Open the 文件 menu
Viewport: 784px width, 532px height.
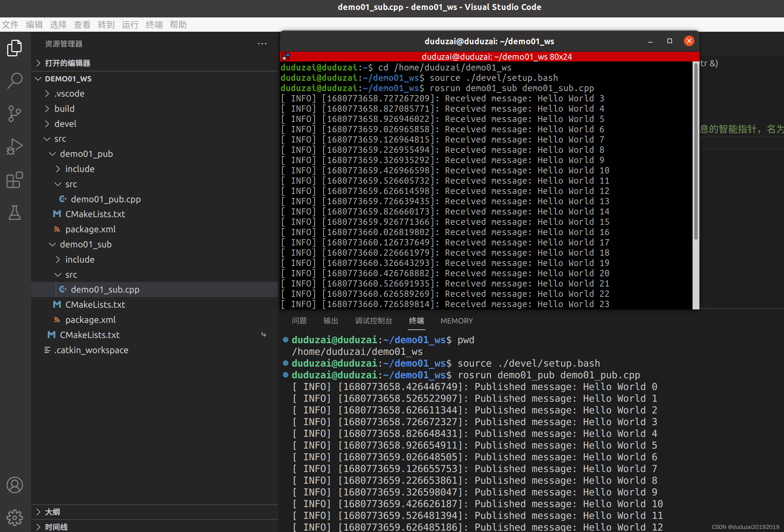point(11,25)
